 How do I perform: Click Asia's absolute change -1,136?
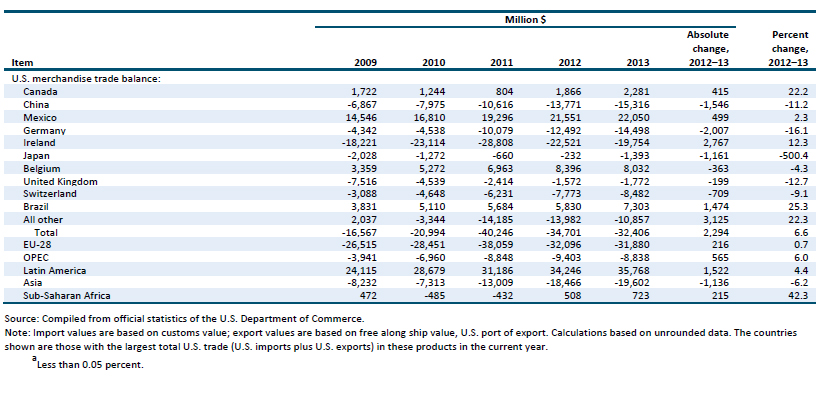tap(715, 284)
